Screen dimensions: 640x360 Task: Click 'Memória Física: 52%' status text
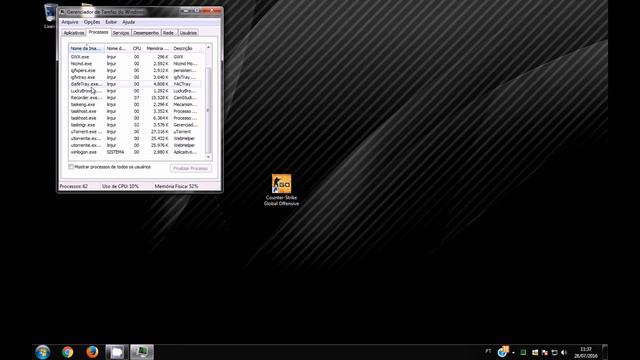click(176, 186)
